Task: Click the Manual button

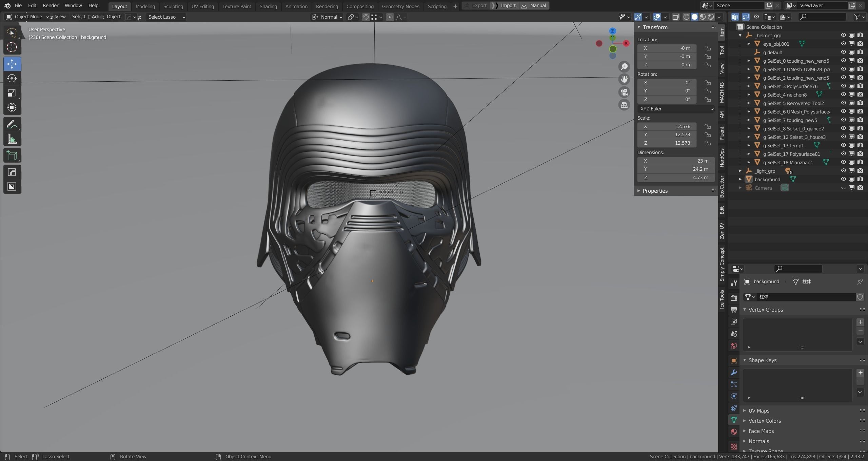Action: (534, 5)
